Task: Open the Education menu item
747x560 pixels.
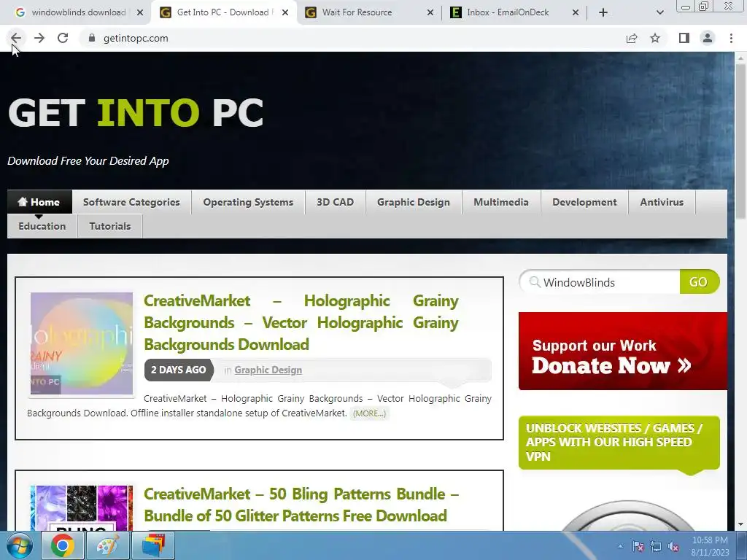Action: [x=42, y=226]
